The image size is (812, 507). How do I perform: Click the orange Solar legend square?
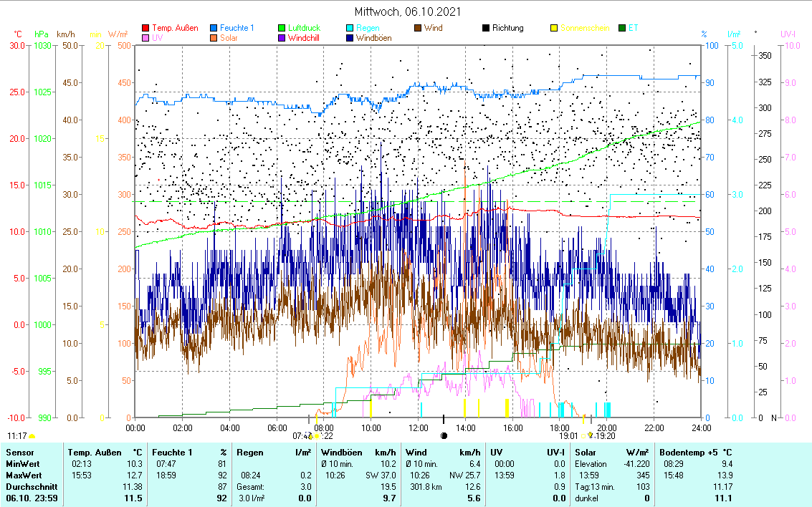tap(214, 38)
